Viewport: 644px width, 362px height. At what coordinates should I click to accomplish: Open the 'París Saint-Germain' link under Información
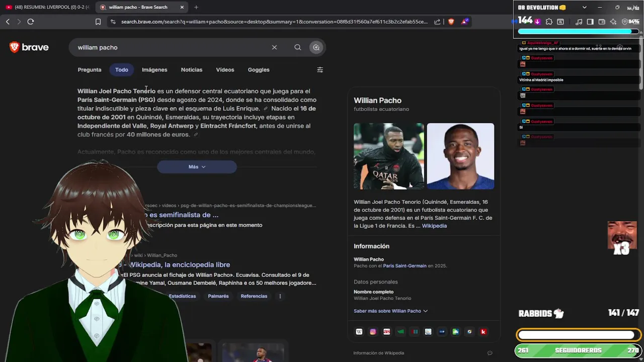(405, 265)
